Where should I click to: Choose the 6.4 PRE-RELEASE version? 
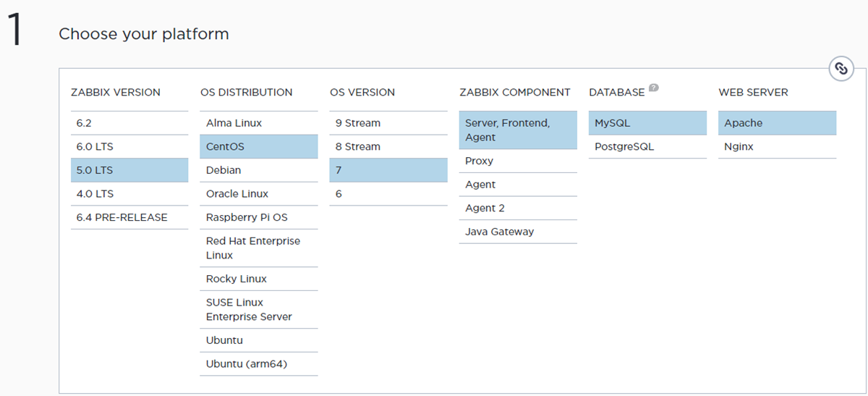(129, 217)
